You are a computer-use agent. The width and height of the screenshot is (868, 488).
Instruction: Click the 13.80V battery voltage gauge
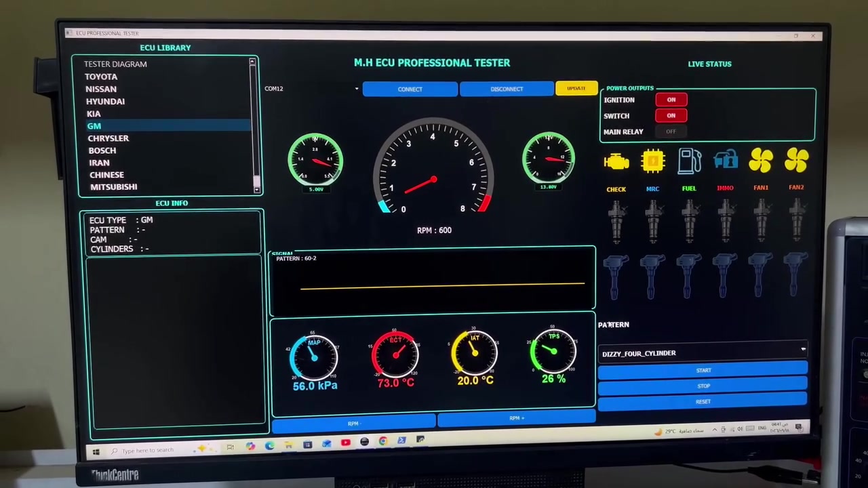click(549, 158)
